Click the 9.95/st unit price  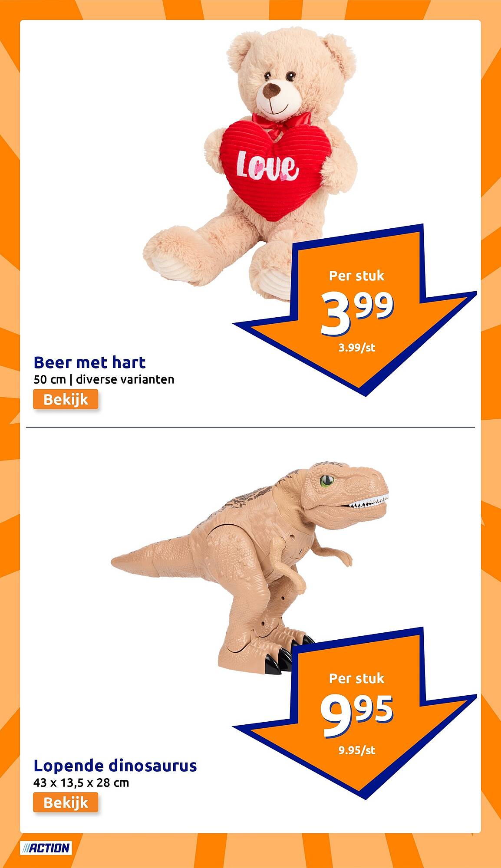point(357,750)
